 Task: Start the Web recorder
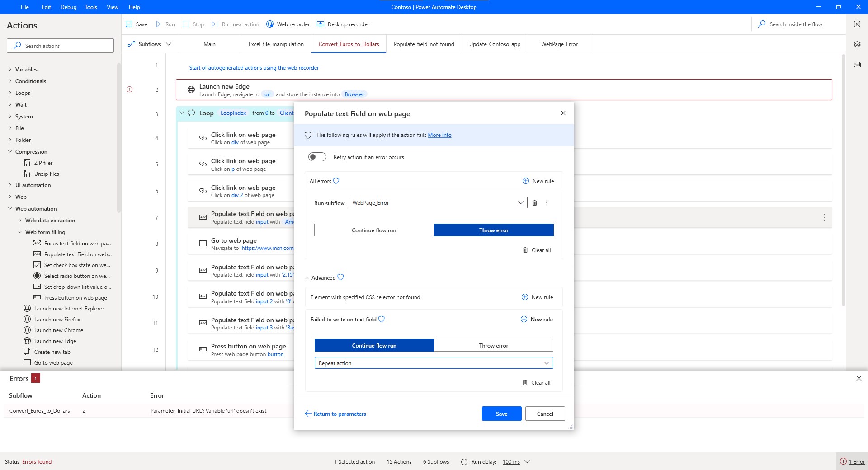click(x=288, y=24)
